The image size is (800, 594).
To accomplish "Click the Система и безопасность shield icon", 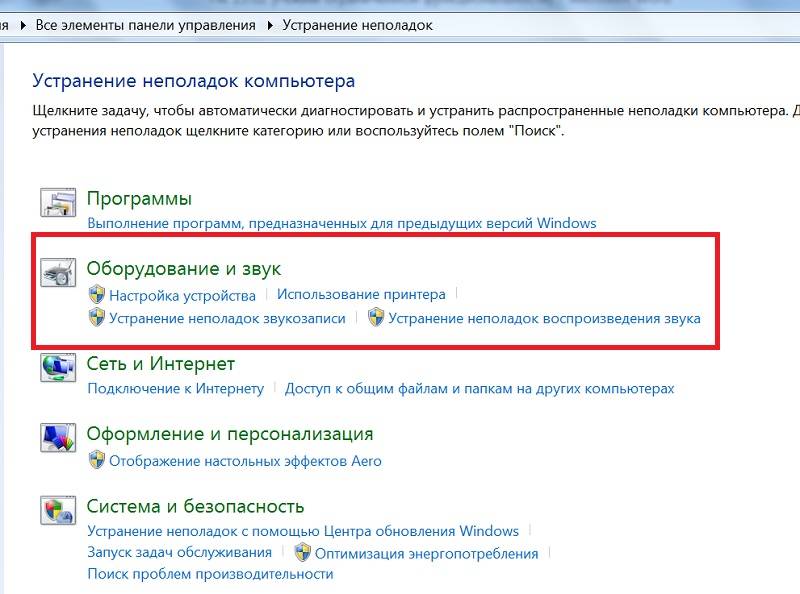I will (x=57, y=510).
